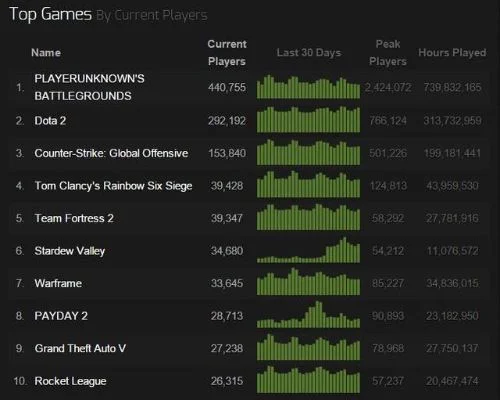Click PAYDAY 2's 30-day sparkline chart
Screen dimensions: 500x400
click(x=308, y=315)
